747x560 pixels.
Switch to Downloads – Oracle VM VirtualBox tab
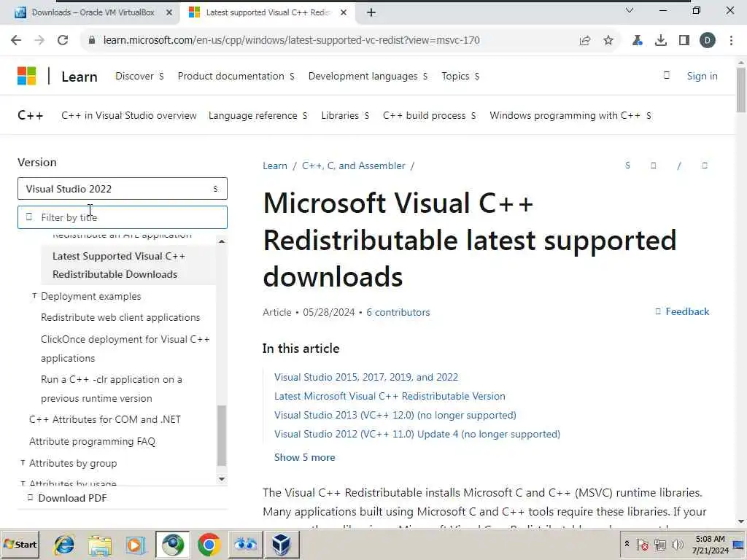click(93, 12)
